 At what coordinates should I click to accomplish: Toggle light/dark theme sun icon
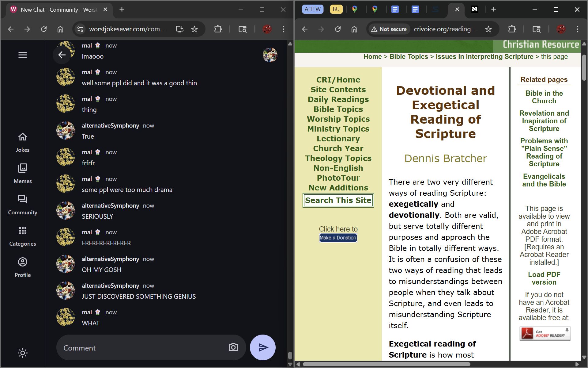[23, 353]
